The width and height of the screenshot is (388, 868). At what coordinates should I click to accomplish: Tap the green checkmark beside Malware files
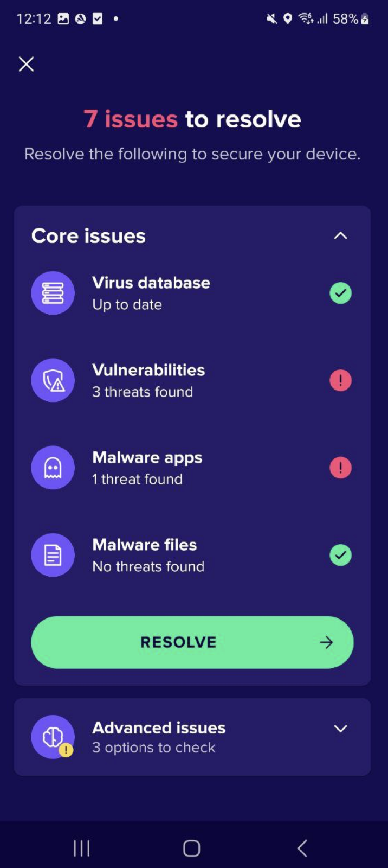[x=340, y=555]
